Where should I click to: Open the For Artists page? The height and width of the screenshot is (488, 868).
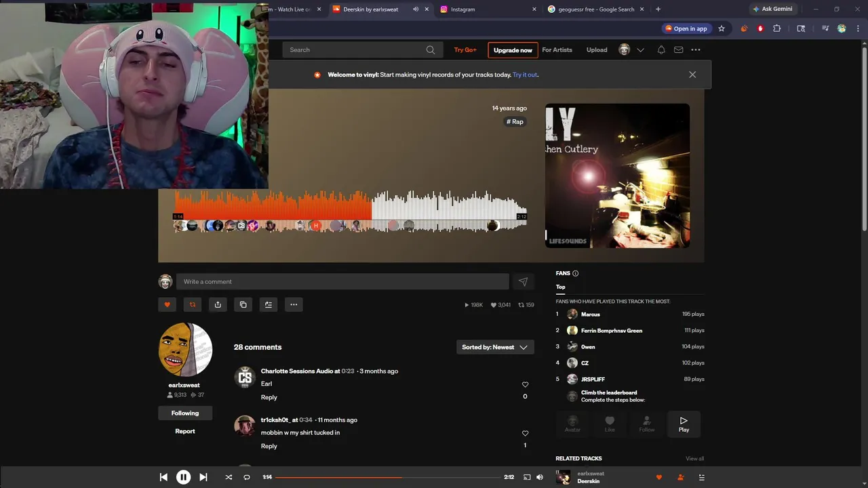[557, 49]
